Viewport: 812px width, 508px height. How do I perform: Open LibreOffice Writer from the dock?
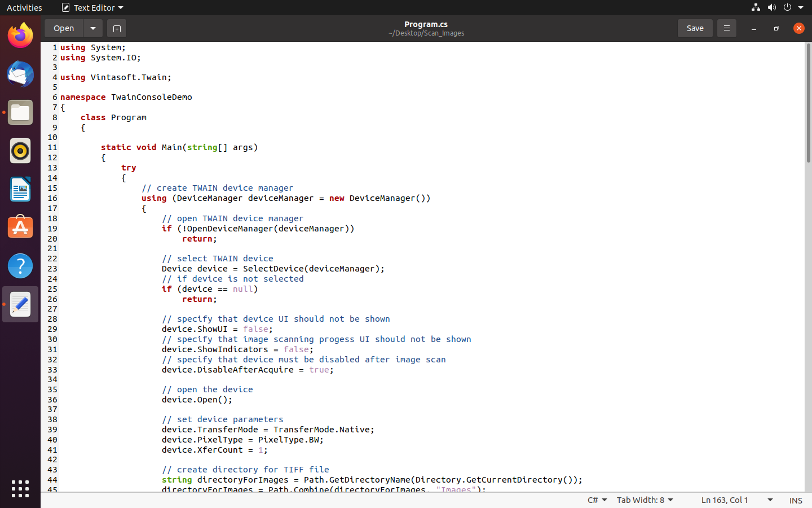pos(20,190)
